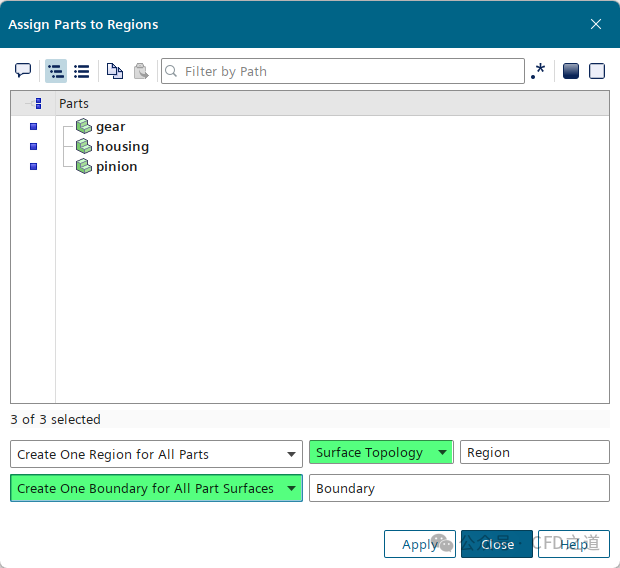620x568 pixels.
Task: Toggle selection marker beside gear
Action: [33, 127]
